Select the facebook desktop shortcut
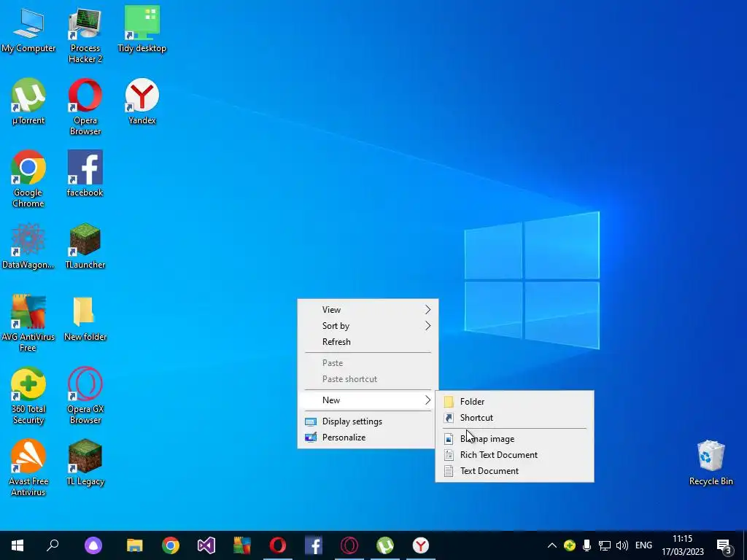The width and height of the screenshot is (747, 560). [85, 174]
